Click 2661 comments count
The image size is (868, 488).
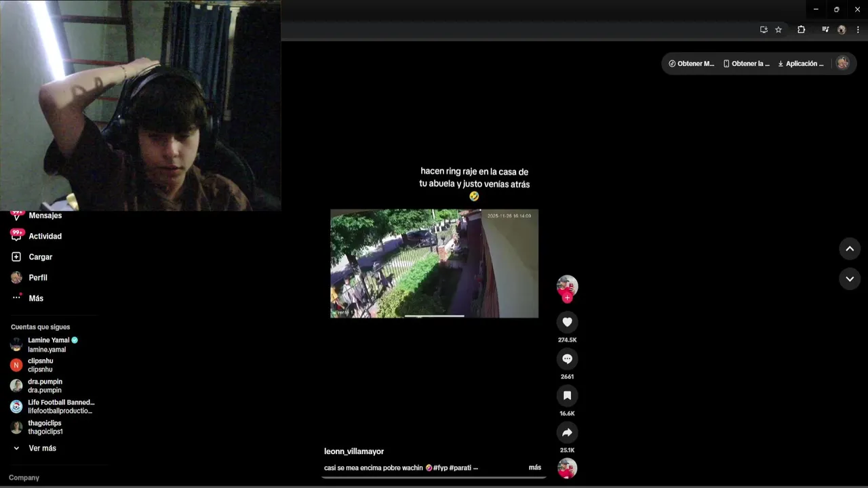click(567, 377)
